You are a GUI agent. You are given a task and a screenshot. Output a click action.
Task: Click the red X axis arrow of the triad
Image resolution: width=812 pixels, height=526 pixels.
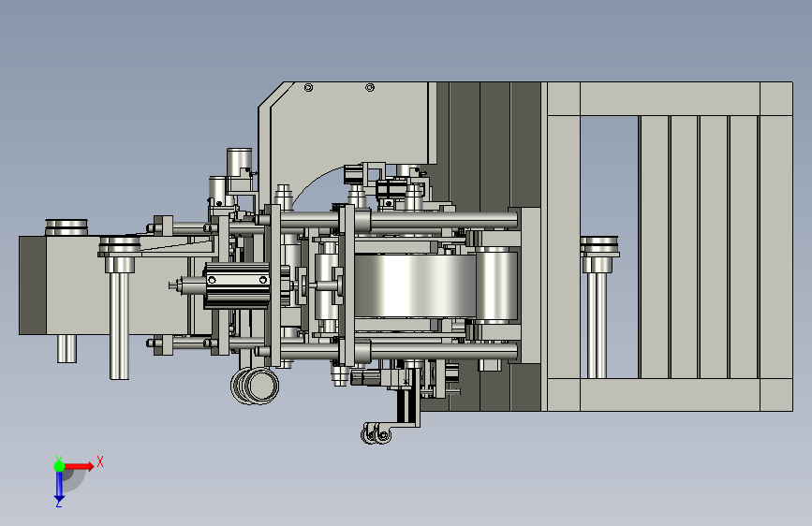80,466
